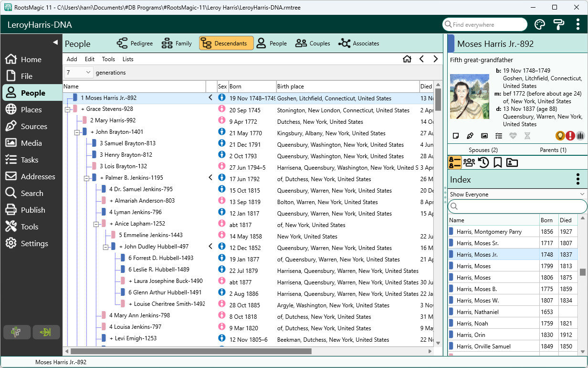Collapse the left sidebar with the triangle arrow

[x=55, y=43]
